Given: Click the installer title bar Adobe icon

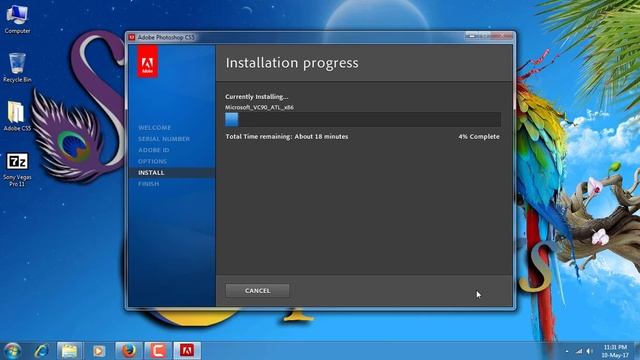Looking at the screenshot, I should coord(132,37).
